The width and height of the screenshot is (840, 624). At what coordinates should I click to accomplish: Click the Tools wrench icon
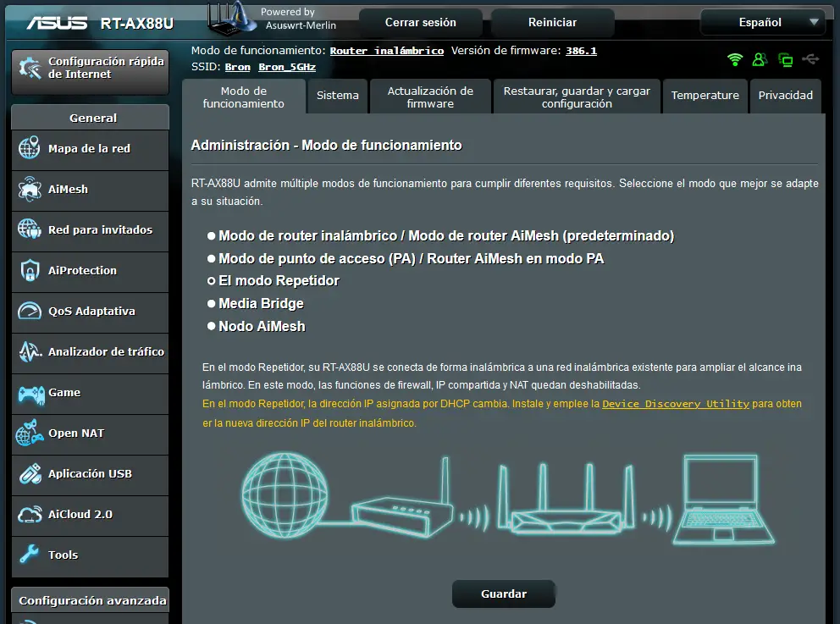(29, 555)
